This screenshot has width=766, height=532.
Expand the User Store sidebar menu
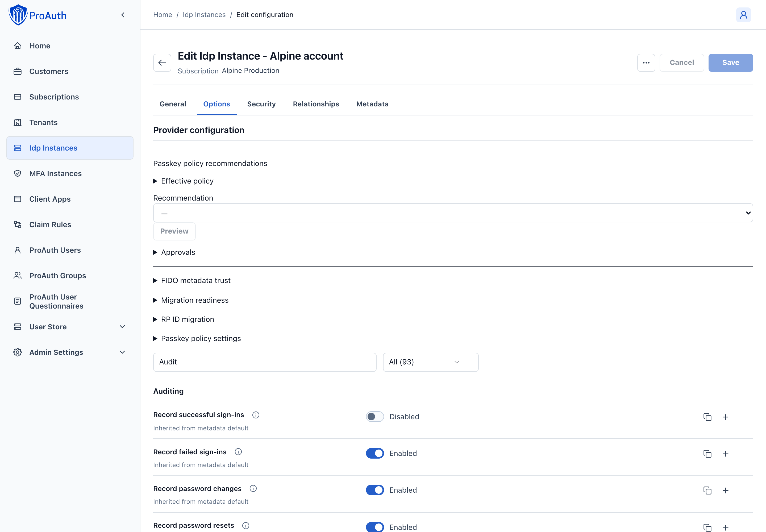[70, 327]
